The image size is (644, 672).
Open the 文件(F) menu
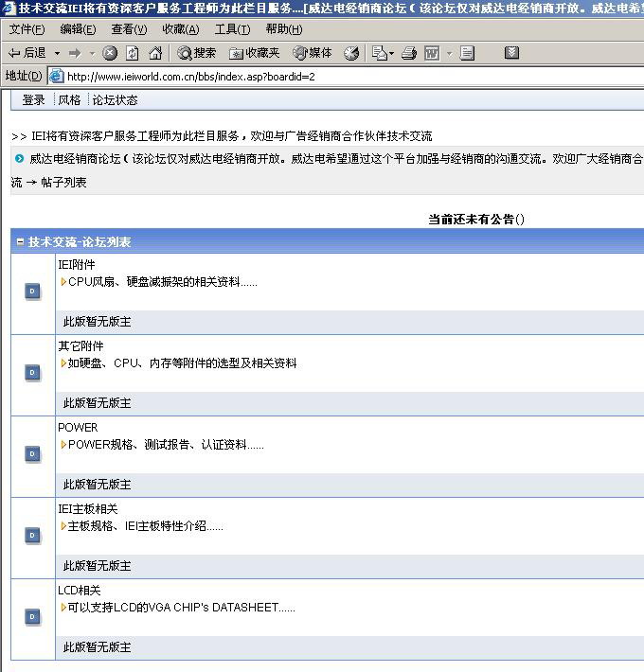tap(27, 29)
